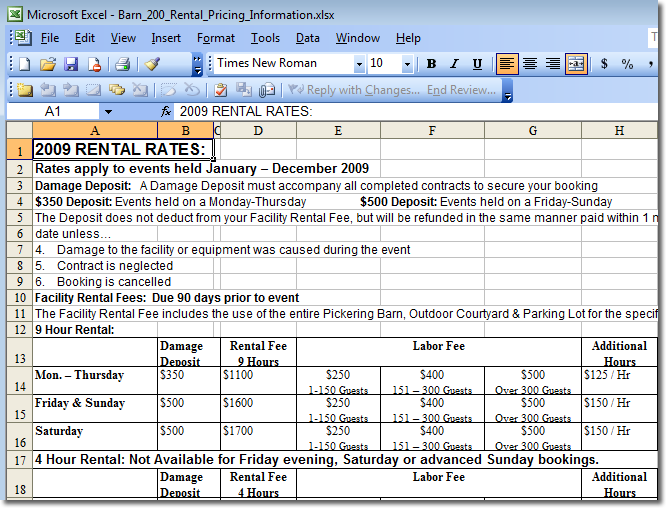Open the Format menu

(215, 38)
